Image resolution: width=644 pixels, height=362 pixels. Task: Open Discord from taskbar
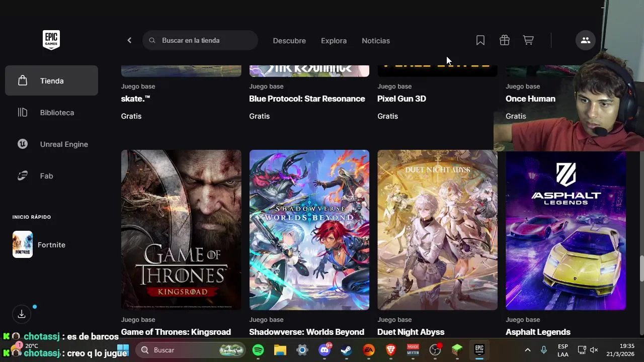coord(325,349)
